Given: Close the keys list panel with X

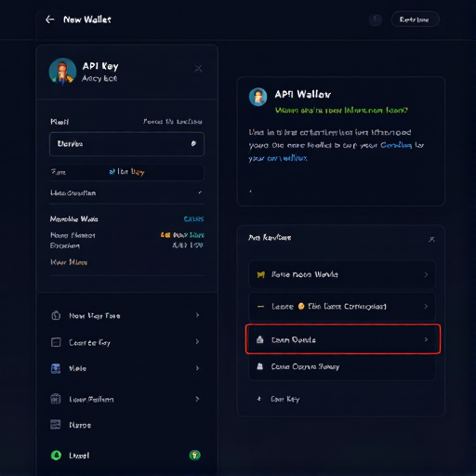Looking at the screenshot, I should (431, 239).
